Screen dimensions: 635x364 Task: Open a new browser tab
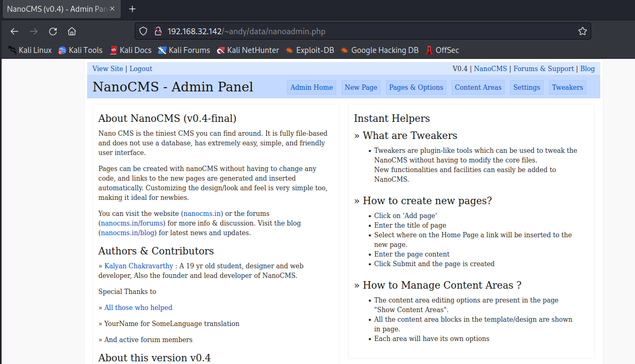133,9
